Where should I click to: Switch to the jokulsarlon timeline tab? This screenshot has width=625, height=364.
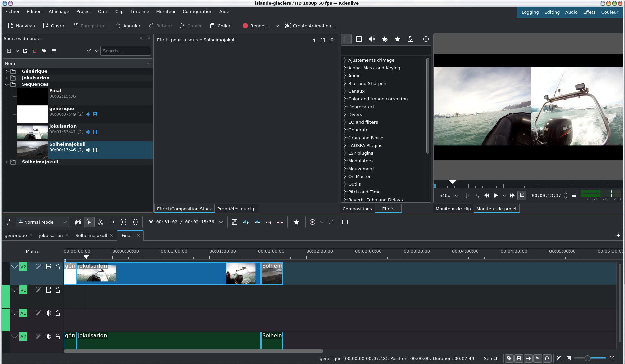click(51, 236)
